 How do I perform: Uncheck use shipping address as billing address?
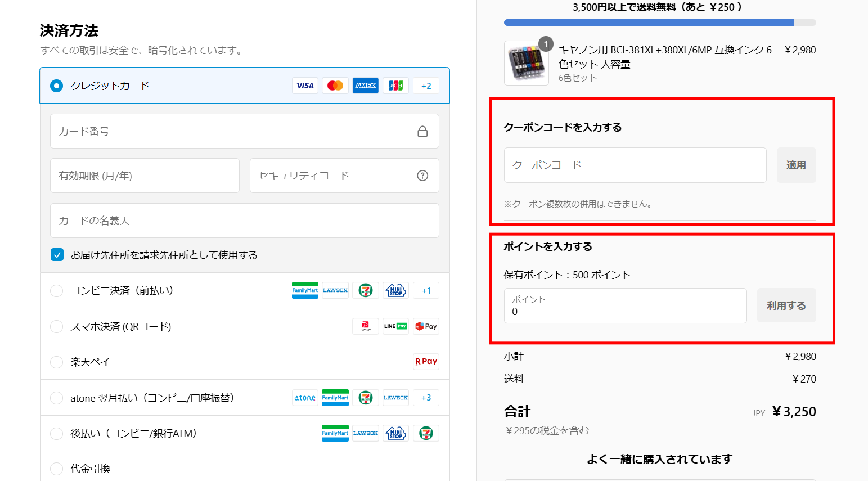click(x=57, y=255)
